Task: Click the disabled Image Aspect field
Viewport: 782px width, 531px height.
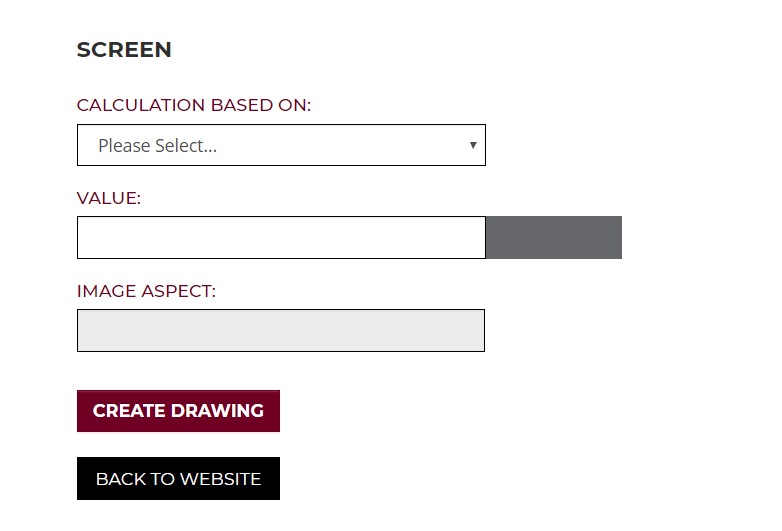Action: click(x=281, y=331)
